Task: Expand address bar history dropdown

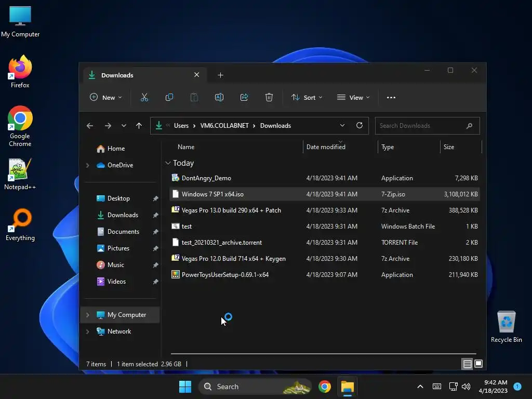Action: [x=342, y=125]
